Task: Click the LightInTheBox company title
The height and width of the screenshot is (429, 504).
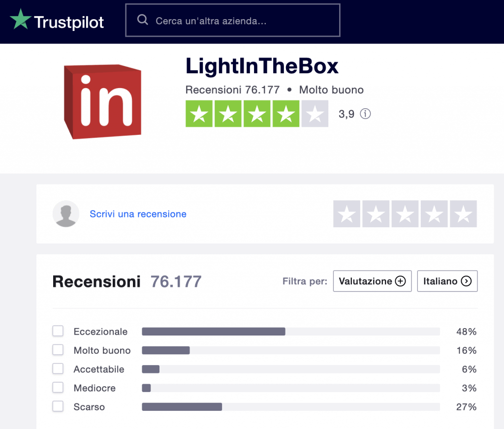Action: [x=262, y=66]
